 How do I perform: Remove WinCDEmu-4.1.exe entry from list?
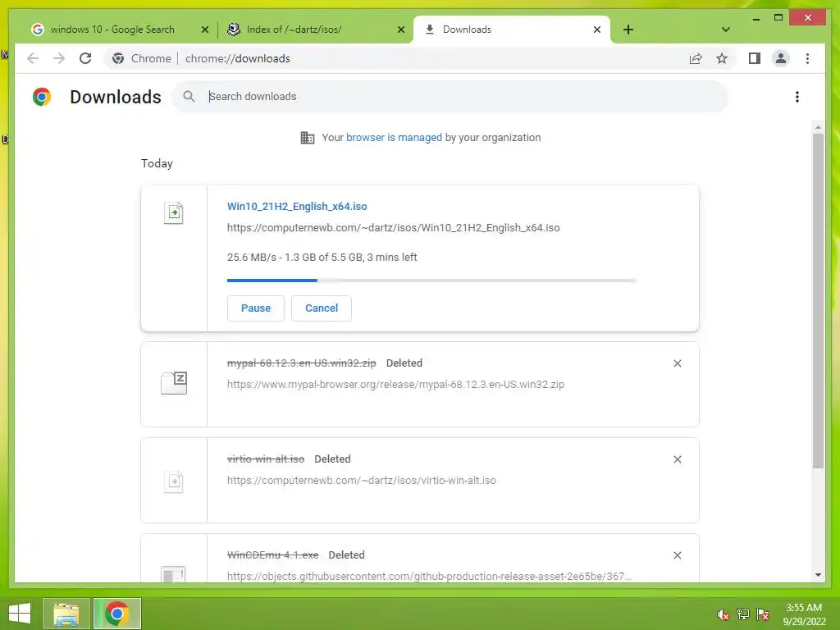click(677, 555)
